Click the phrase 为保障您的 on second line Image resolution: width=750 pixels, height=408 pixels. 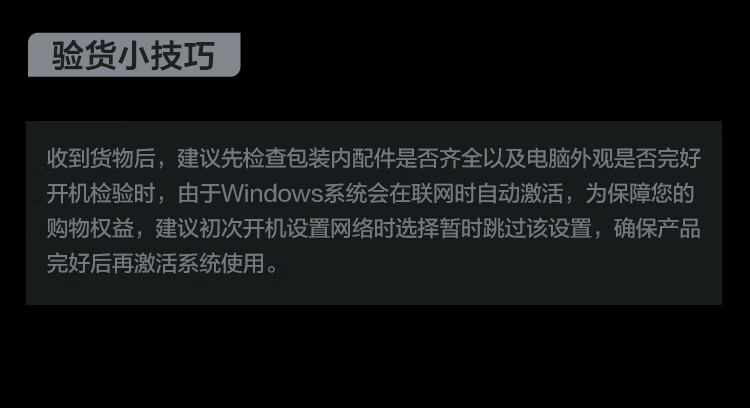coord(640,193)
